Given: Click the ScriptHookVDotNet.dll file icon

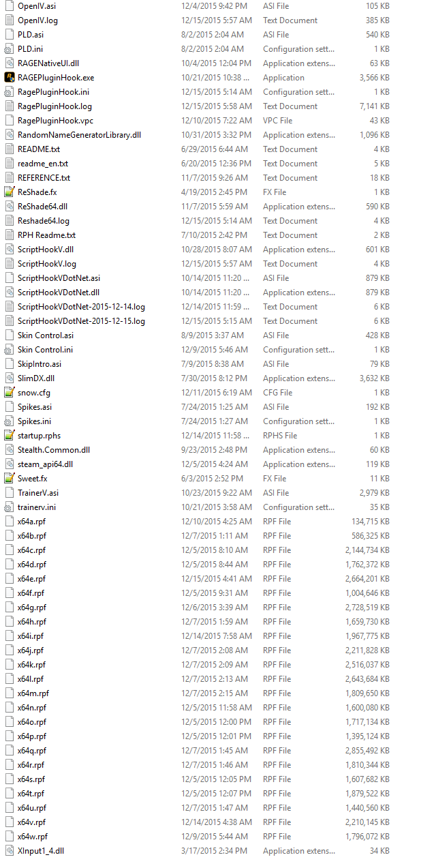Looking at the screenshot, I should click(x=10, y=293).
